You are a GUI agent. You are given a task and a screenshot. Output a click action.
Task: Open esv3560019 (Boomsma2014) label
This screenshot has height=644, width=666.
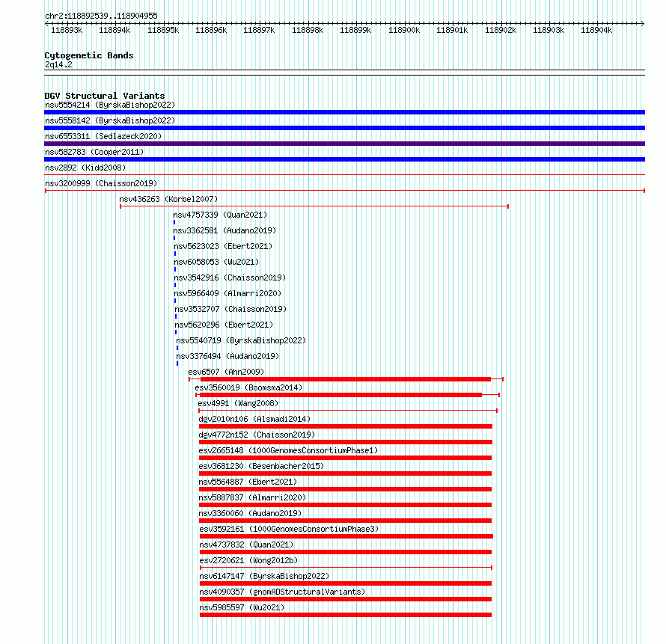[x=248, y=387]
